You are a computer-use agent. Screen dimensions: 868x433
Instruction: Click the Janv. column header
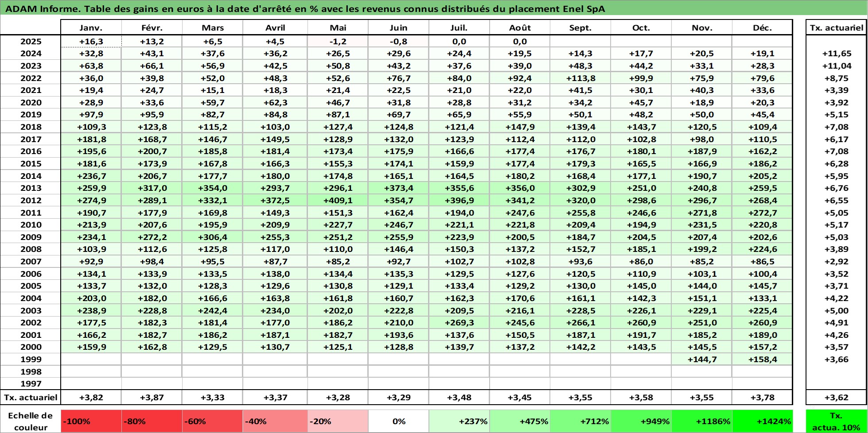[91, 27]
